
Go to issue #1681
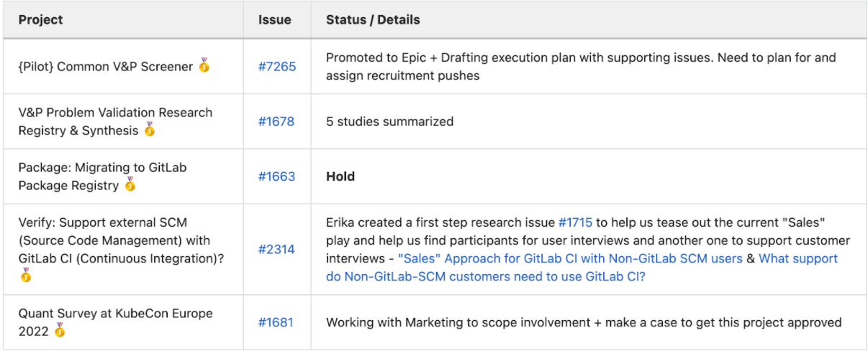(276, 322)
